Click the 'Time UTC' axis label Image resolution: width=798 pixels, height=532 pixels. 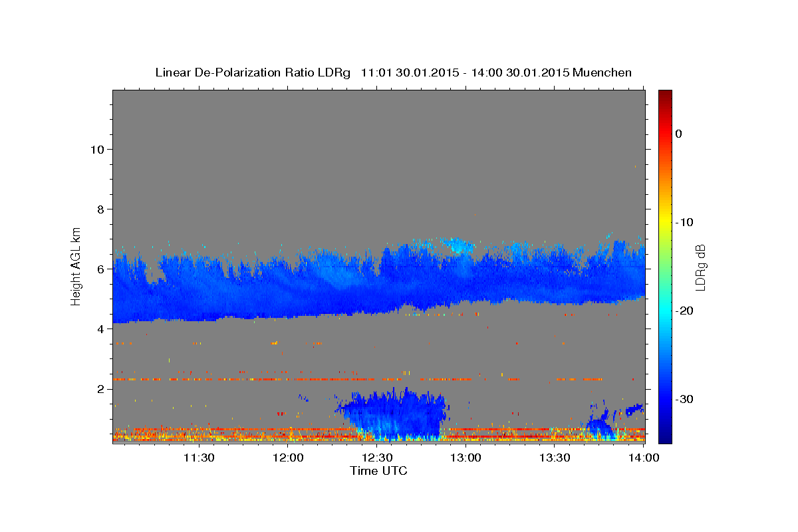378,471
